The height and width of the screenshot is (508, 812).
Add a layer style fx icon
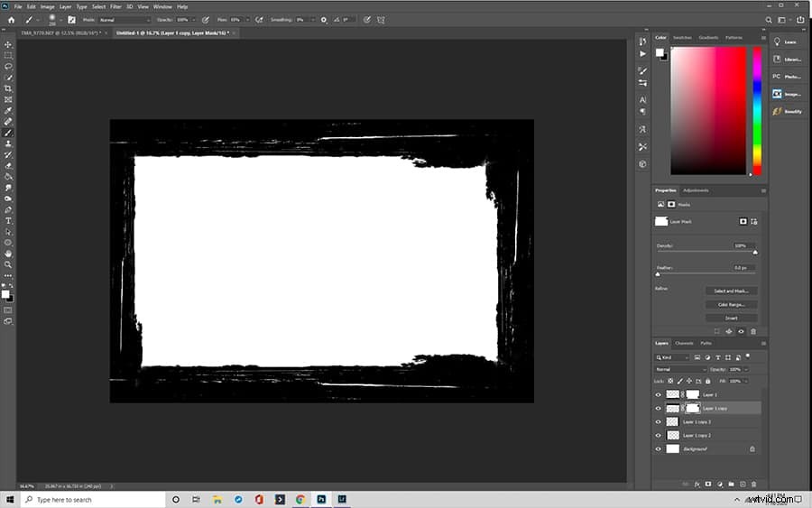[x=697, y=485]
